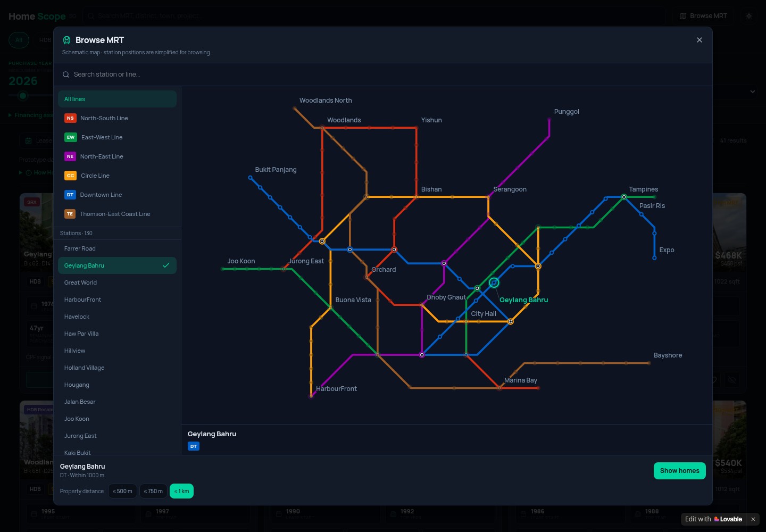Filter by Circle Line
The height and width of the screenshot is (532, 766).
117,176
